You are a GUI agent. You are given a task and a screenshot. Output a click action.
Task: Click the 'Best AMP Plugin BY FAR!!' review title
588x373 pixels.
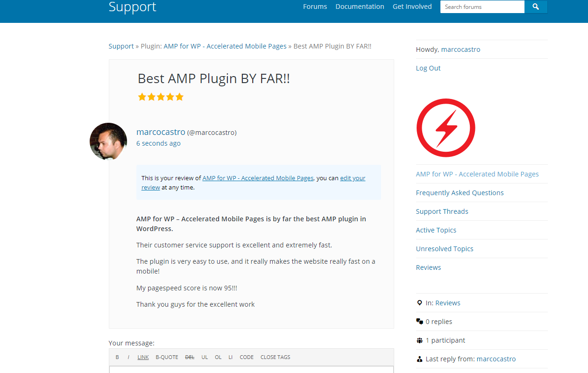[214, 78]
